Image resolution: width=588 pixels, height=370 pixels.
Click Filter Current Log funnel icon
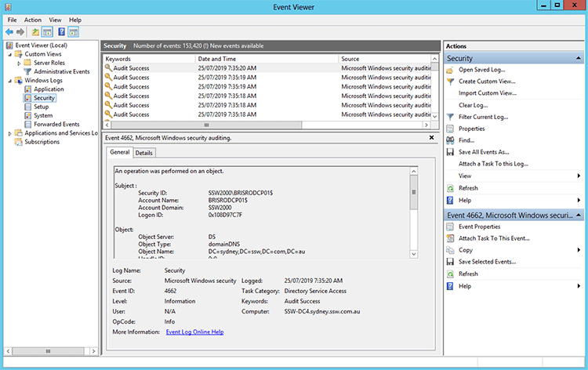point(450,117)
